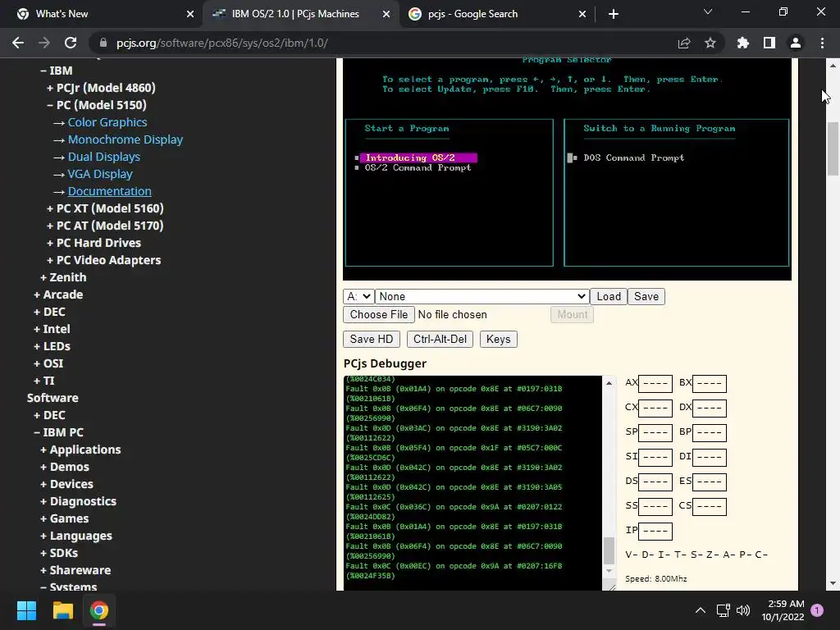
Task: Send Ctrl-Alt-Del to the machine
Action: (x=440, y=339)
